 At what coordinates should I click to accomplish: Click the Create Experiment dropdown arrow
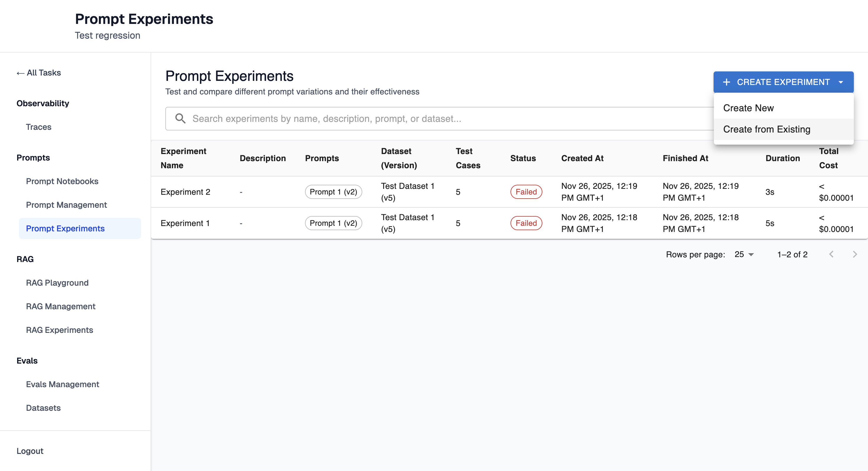point(841,82)
